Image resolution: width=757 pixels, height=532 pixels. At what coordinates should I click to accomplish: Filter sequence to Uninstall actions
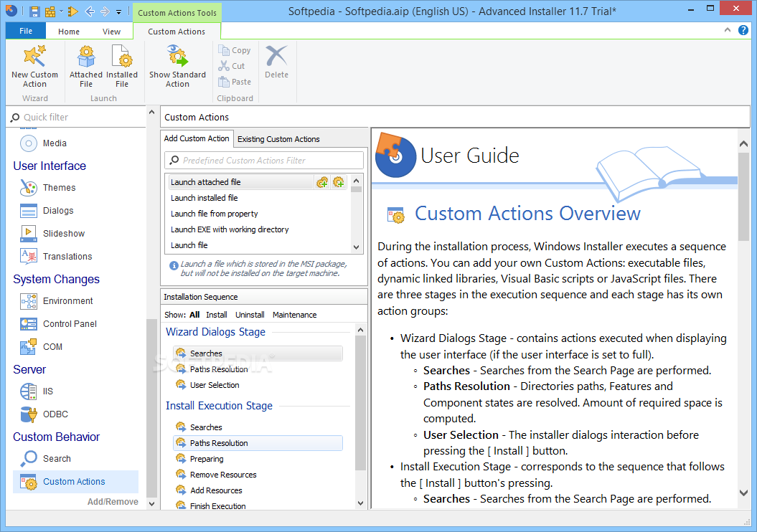tap(250, 315)
